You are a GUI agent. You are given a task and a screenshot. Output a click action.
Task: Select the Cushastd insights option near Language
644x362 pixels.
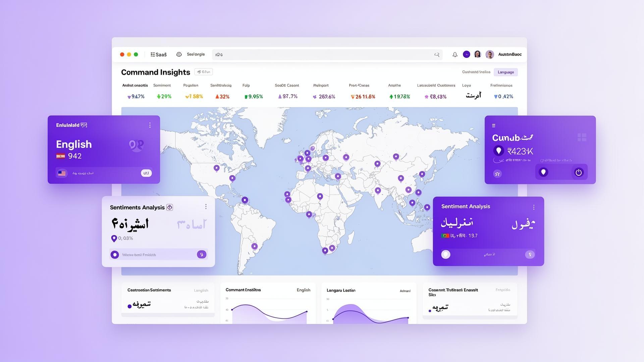click(476, 72)
